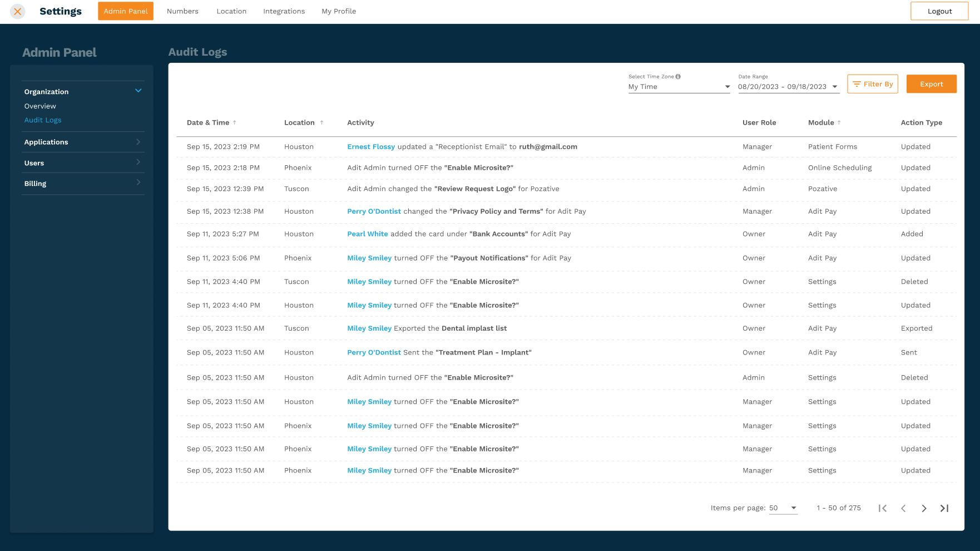Sort by Module column arrow

pos(839,122)
